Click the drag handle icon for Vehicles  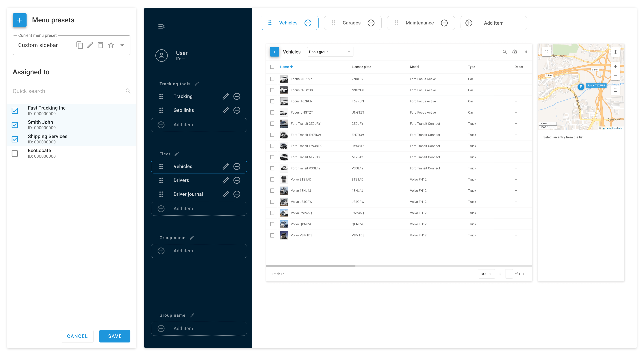[x=161, y=166]
